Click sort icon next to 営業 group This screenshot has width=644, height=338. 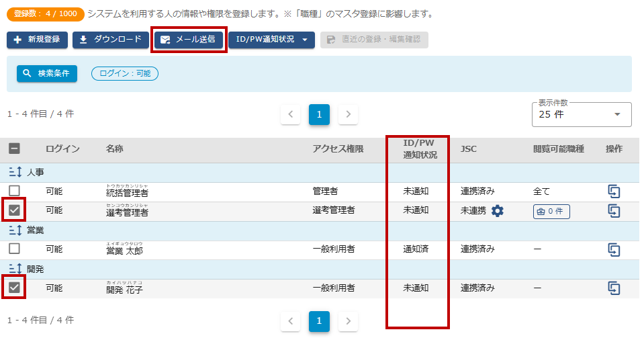15,230
